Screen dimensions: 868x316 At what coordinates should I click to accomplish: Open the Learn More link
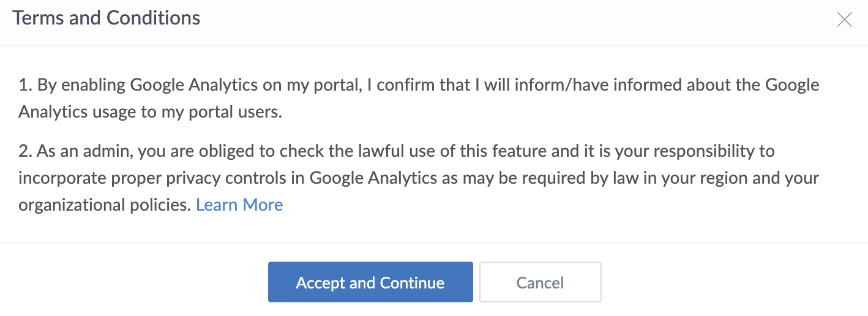(x=239, y=205)
